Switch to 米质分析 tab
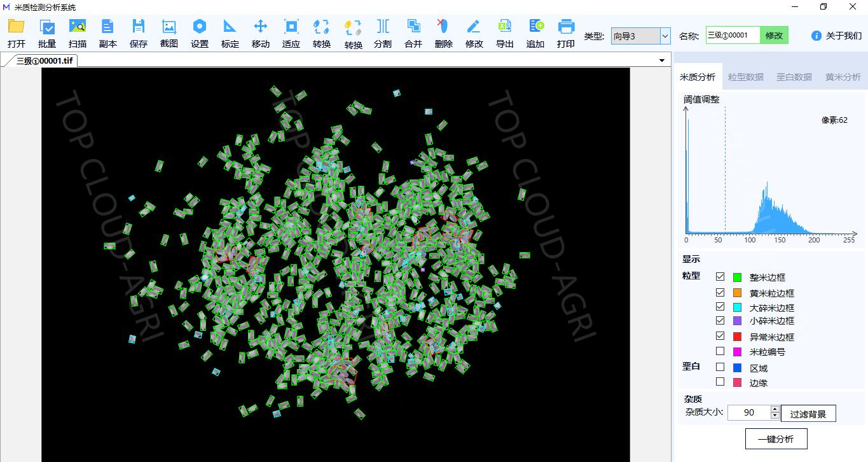The image size is (868, 462). [x=698, y=77]
